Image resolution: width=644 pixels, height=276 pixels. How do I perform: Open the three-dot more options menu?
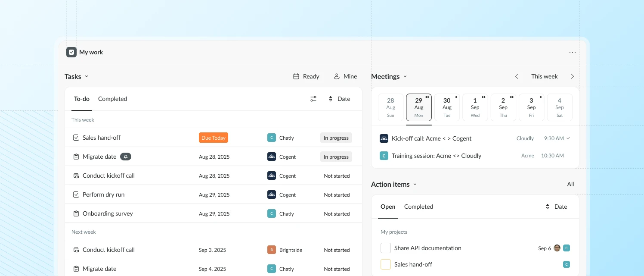[x=572, y=52]
